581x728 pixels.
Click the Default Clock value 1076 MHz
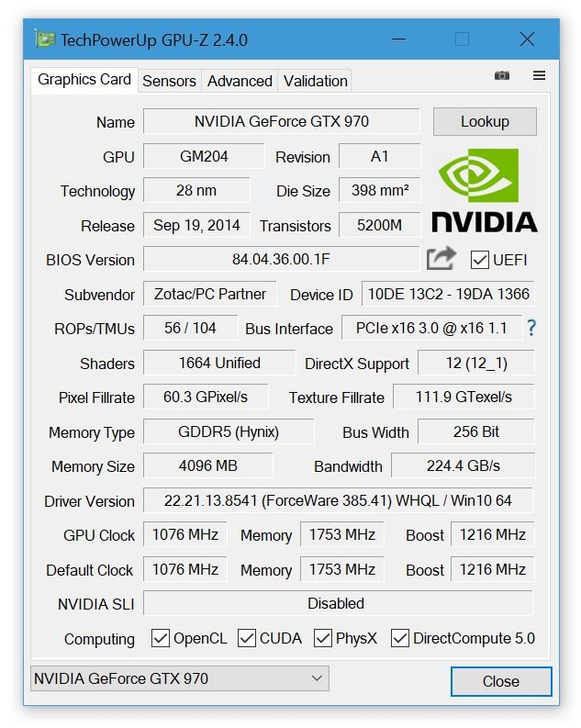185,569
